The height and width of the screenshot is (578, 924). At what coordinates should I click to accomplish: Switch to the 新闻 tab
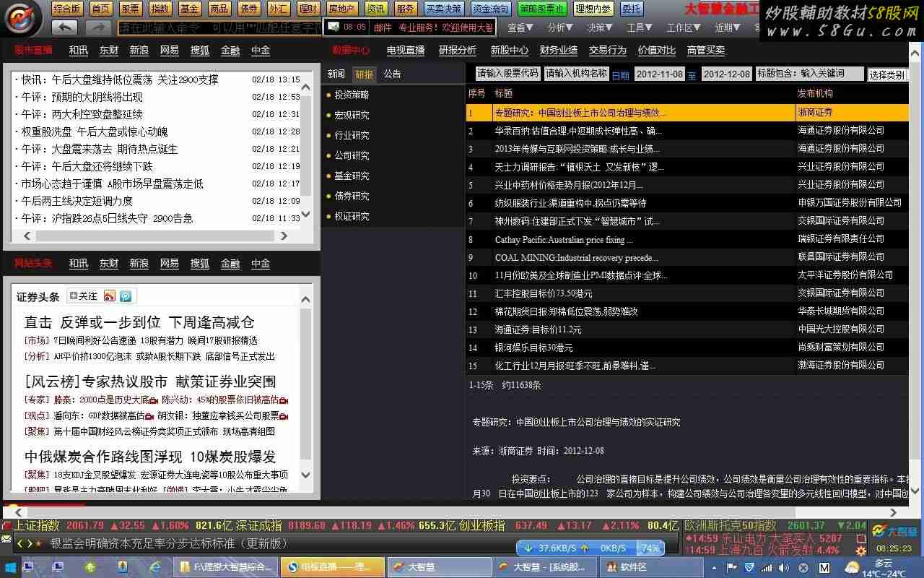(x=336, y=74)
